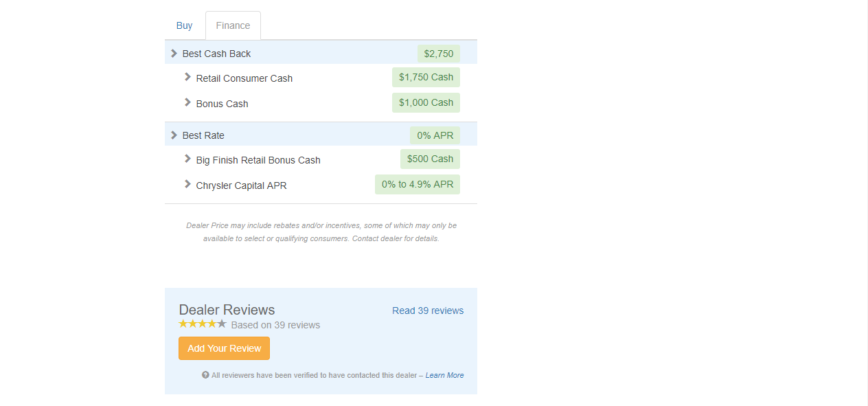Click the $500 Cash badge
Image resolution: width=868 pixels, height=406 pixels.
coord(430,159)
